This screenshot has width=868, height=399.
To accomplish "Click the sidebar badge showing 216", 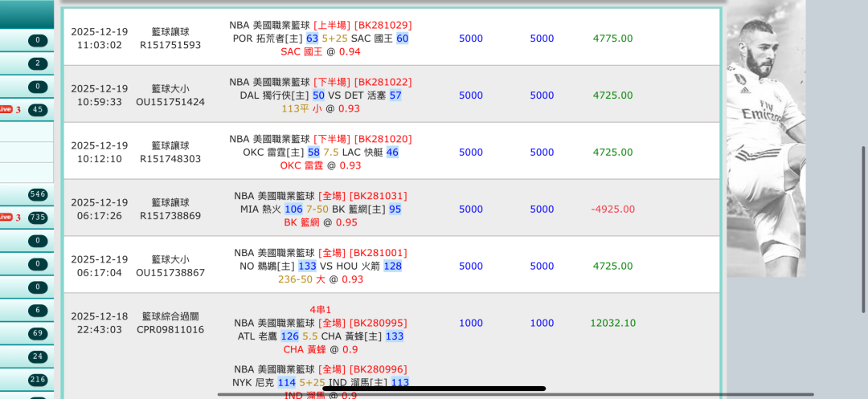I will (x=38, y=380).
